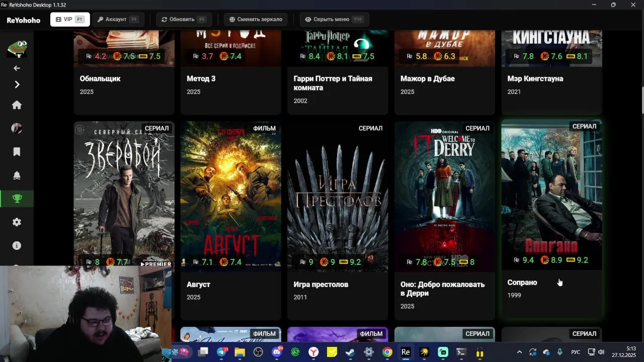The image size is (644, 362).
Task: Click Сменить зеркало button
Action: click(x=256, y=20)
